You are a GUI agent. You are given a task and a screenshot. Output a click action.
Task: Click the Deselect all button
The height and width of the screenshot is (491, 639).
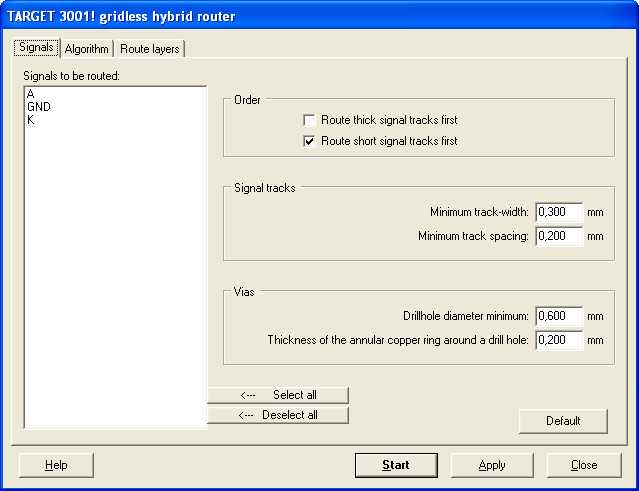point(278,415)
